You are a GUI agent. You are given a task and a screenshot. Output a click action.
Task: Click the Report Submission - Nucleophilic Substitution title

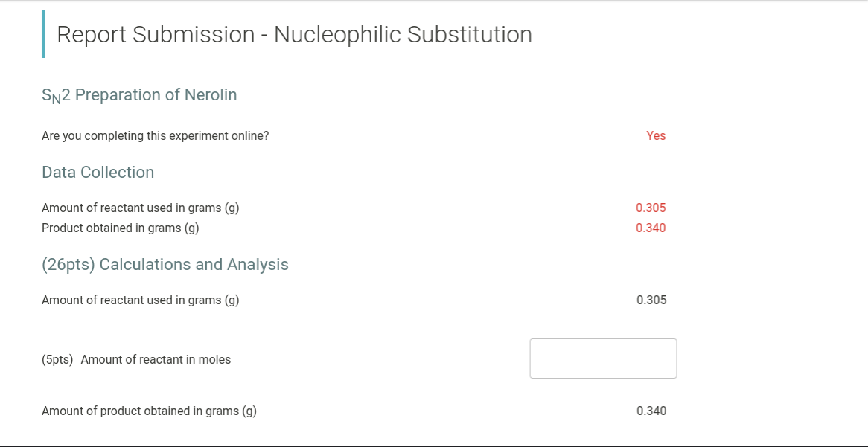(294, 34)
